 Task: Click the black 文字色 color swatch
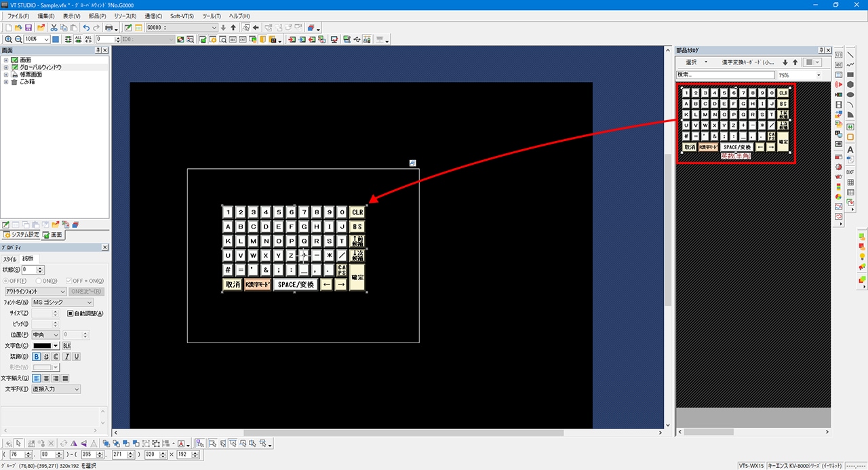(x=42, y=346)
